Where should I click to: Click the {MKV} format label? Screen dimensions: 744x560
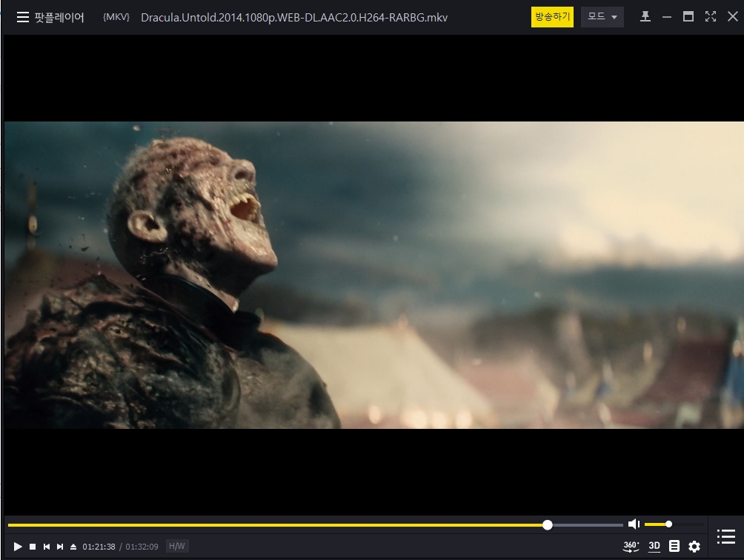(x=116, y=17)
